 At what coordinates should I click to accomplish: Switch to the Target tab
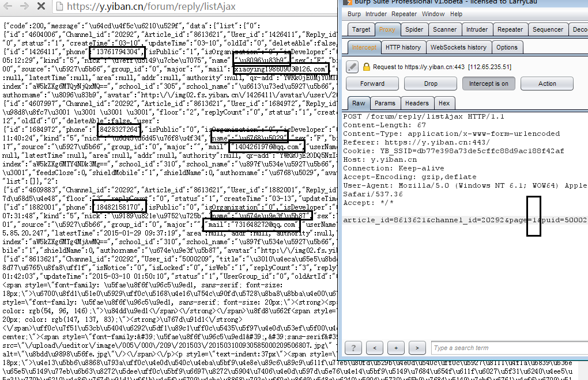pos(361,29)
